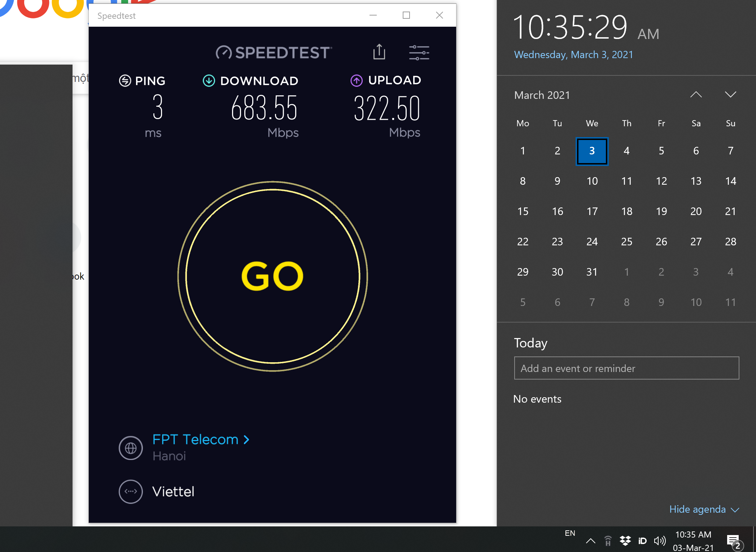Close the Speedtest window
Viewport: 756px width, 552px height.
[x=440, y=15]
